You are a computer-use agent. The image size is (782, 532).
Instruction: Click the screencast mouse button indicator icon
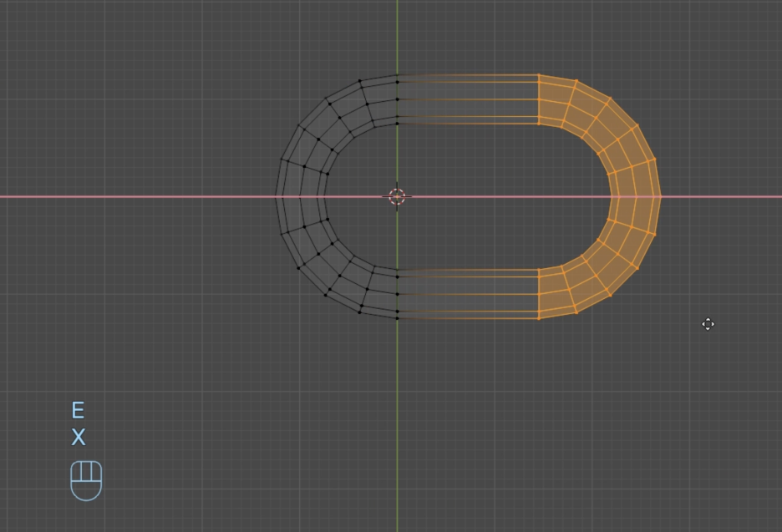point(86,481)
